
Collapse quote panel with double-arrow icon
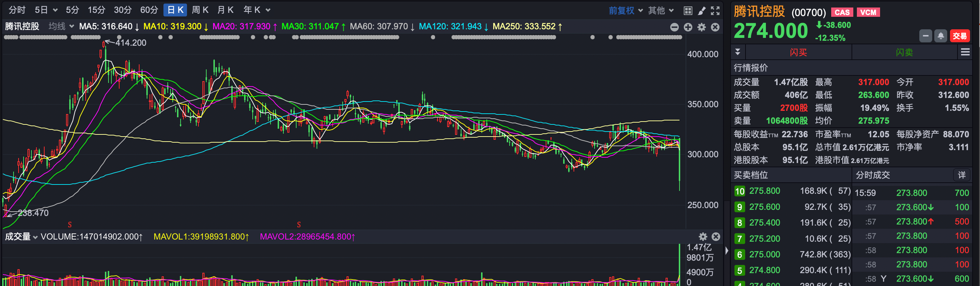[738, 52]
